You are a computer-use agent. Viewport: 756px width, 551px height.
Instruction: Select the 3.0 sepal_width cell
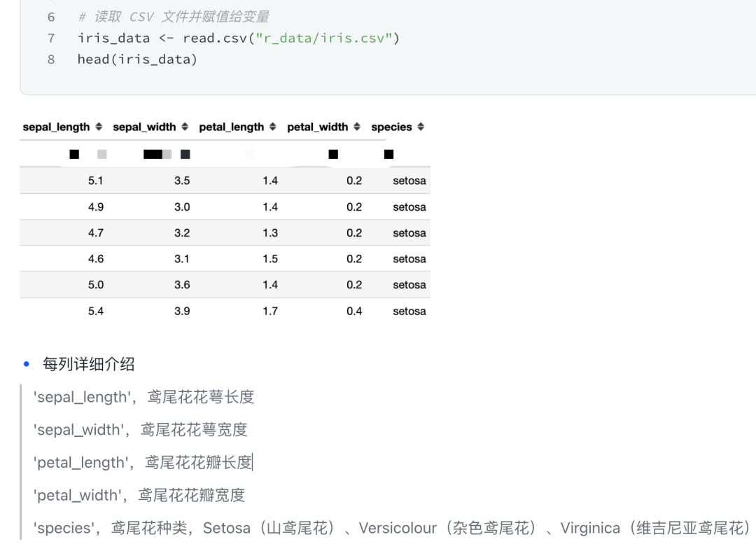click(182, 207)
